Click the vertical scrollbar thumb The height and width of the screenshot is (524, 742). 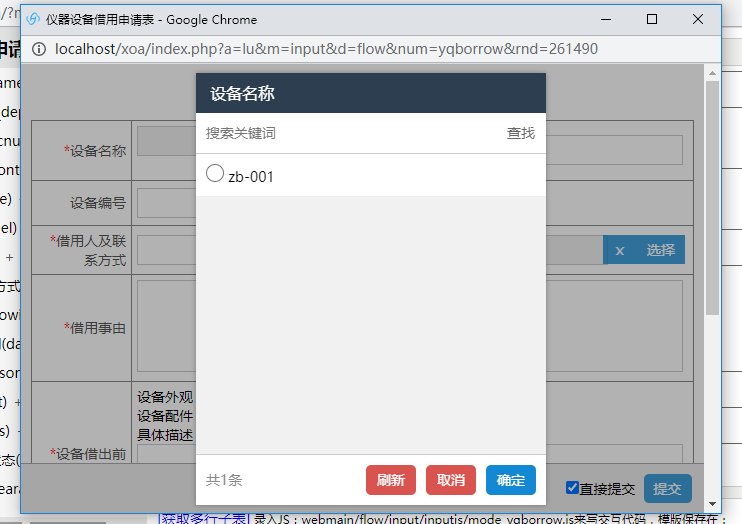712,200
